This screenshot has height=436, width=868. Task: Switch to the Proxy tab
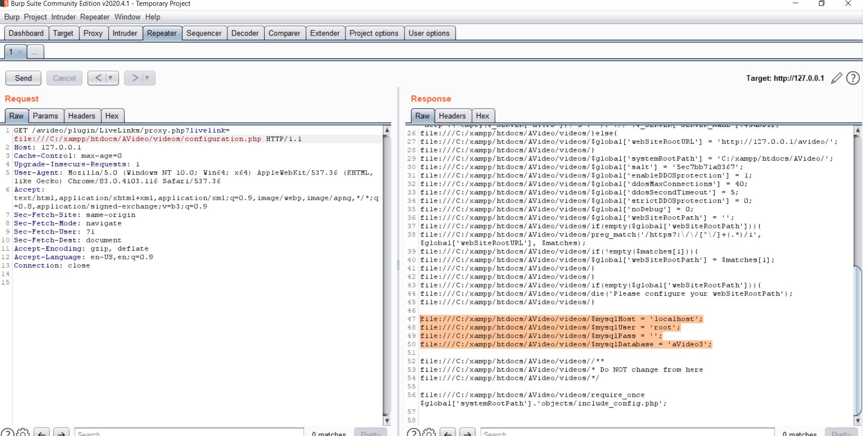click(x=93, y=33)
